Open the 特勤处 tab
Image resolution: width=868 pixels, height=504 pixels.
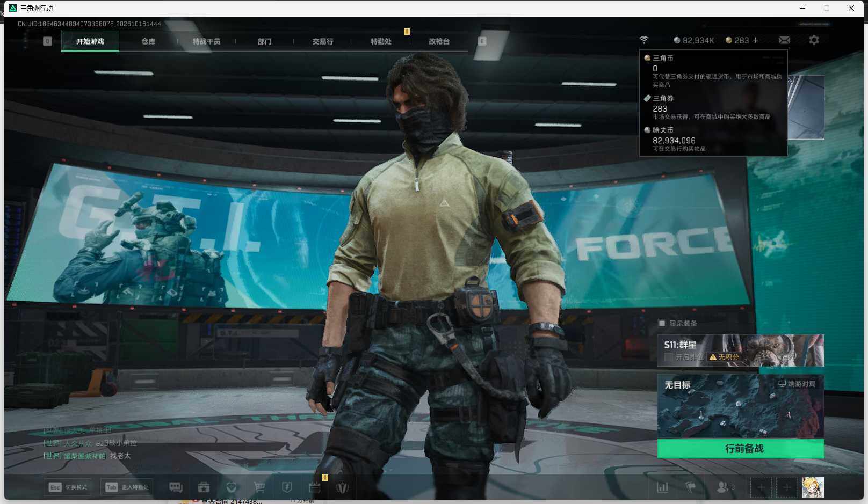click(x=381, y=41)
